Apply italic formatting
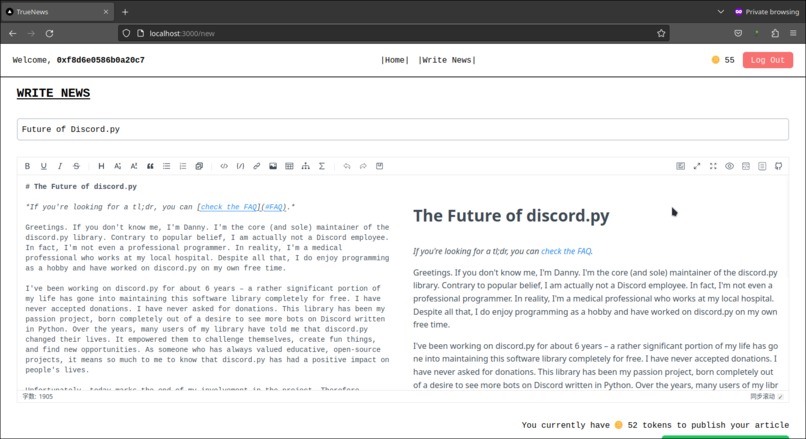The height and width of the screenshot is (439, 806). (x=60, y=166)
